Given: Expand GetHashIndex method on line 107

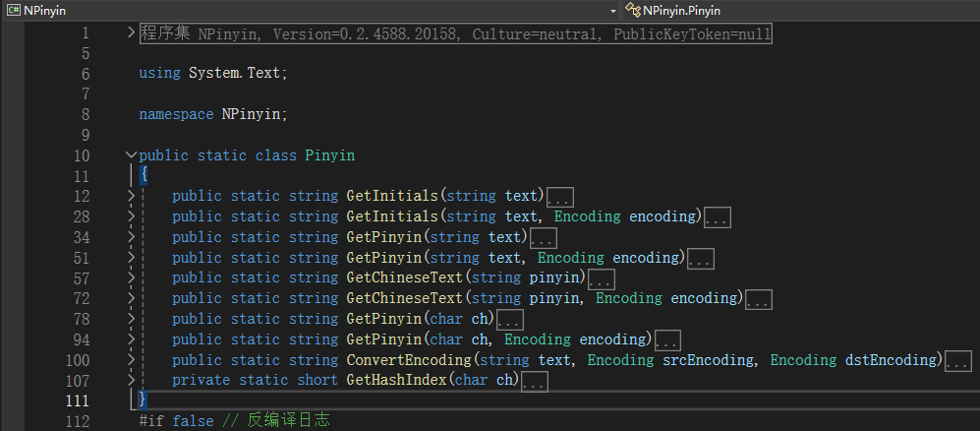Looking at the screenshot, I should (132, 380).
